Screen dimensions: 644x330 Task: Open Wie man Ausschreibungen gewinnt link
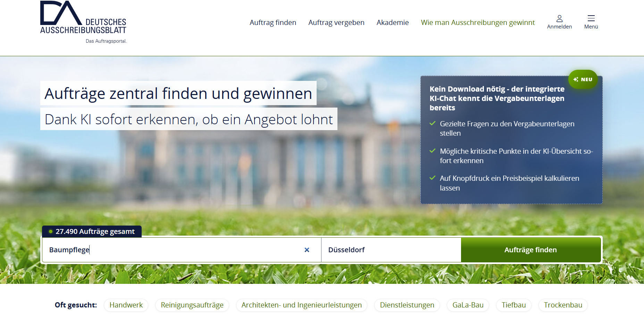point(478,23)
